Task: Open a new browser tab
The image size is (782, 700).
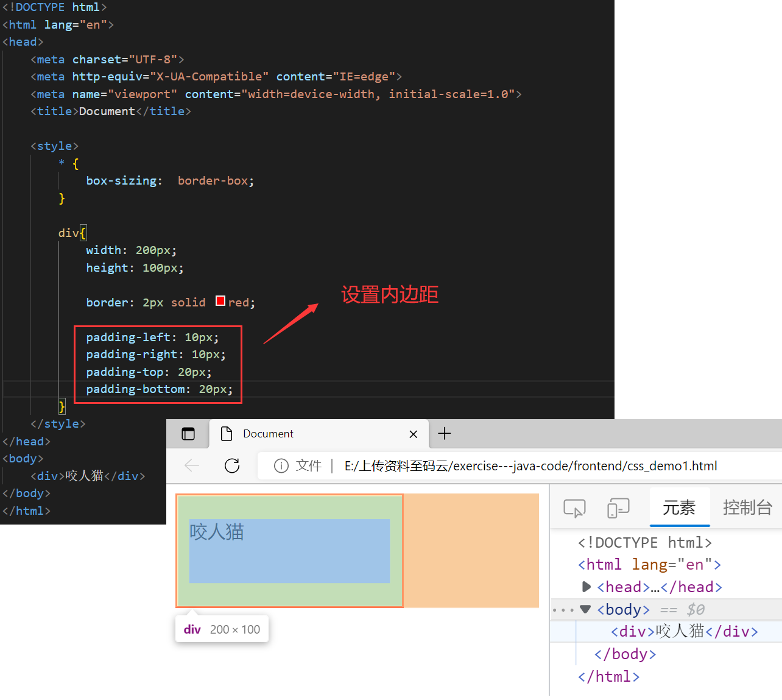Action: tap(445, 433)
